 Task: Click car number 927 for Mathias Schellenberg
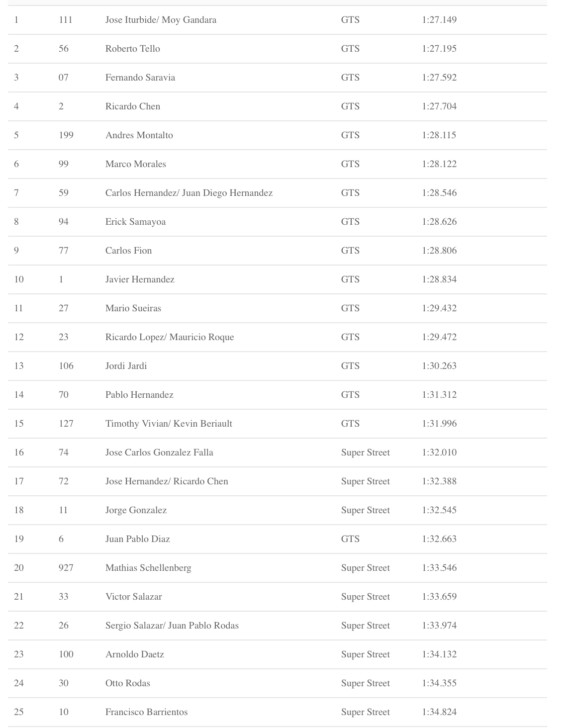click(x=66, y=568)
